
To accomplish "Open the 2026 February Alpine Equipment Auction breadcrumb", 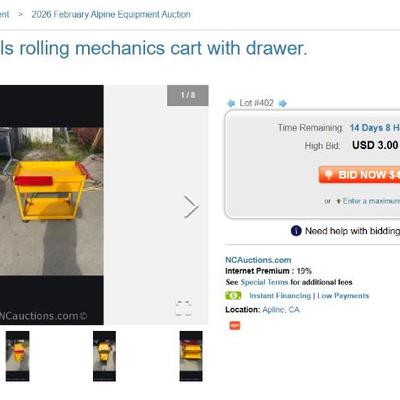I will [x=111, y=14].
